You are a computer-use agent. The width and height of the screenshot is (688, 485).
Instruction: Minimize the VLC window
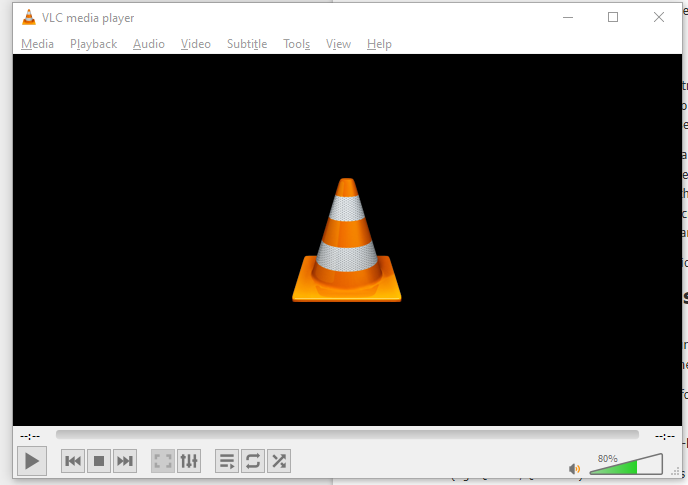(568, 18)
